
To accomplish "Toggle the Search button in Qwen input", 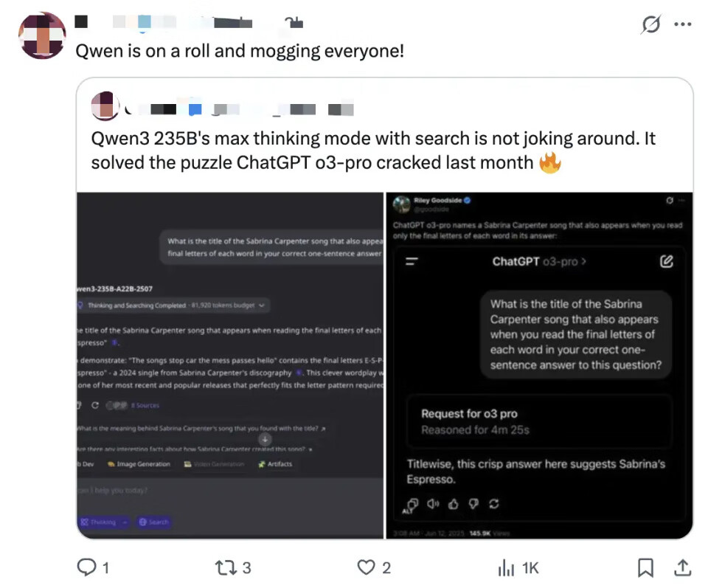I will (x=154, y=522).
